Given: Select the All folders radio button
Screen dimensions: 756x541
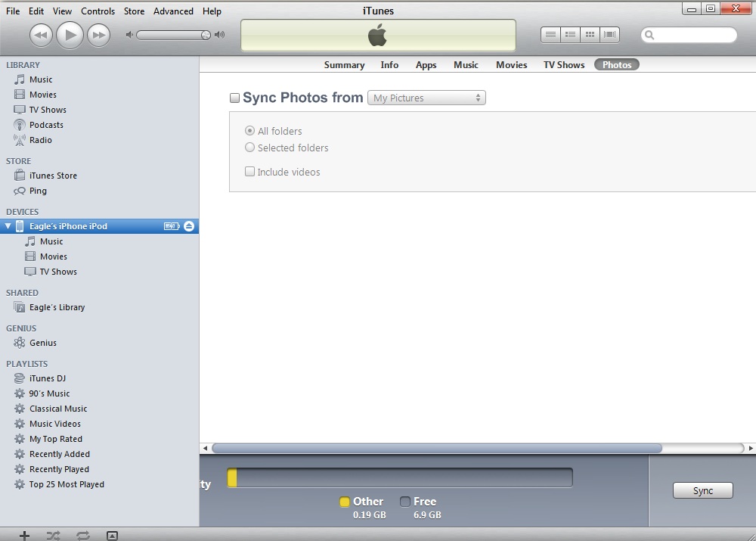Looking at the screenshot, I should (x=249, y=131).
